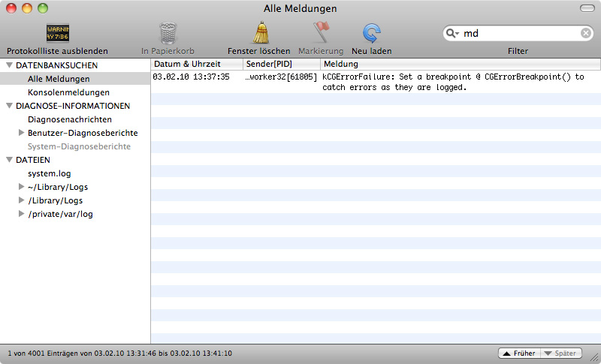Select System-Diagnoseberichte in the sidebar

tap(79, 146)
